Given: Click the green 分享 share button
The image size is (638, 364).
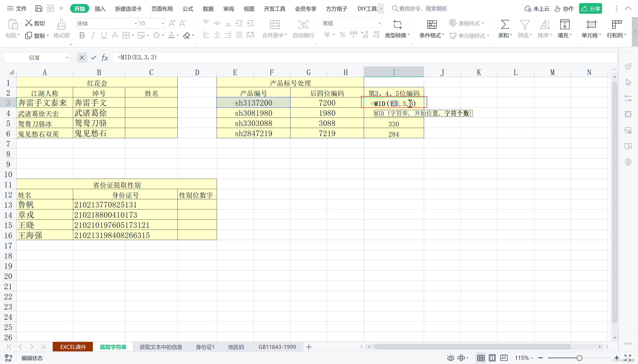Looking at the screenshot, I should 590,9.
